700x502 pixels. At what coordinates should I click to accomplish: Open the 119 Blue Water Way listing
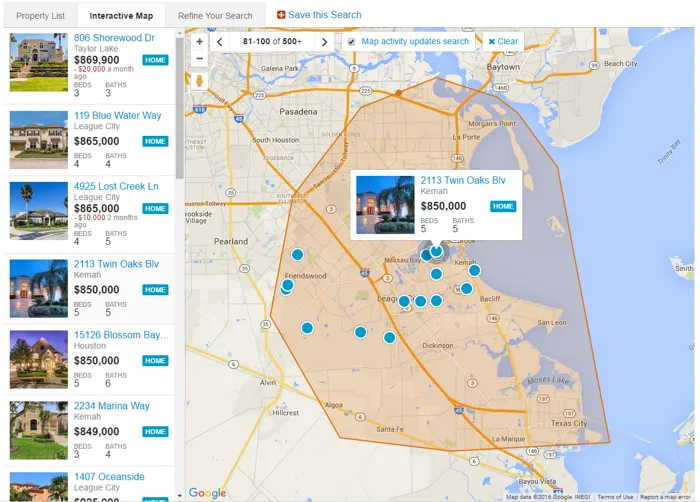click(117, 115)
